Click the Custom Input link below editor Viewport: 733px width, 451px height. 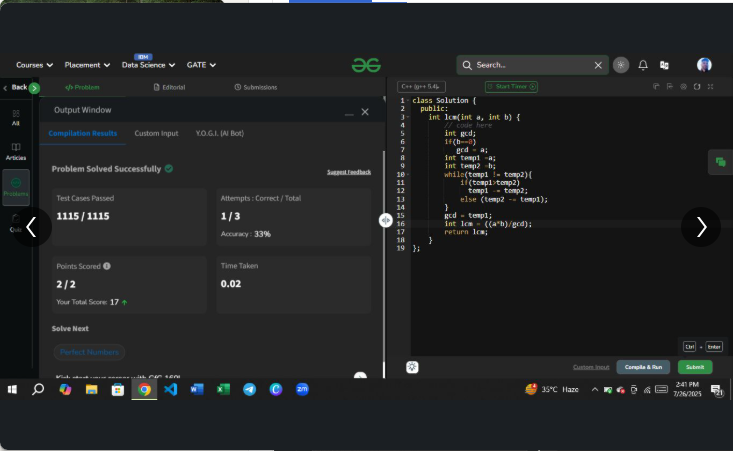[x=591, y=367]
